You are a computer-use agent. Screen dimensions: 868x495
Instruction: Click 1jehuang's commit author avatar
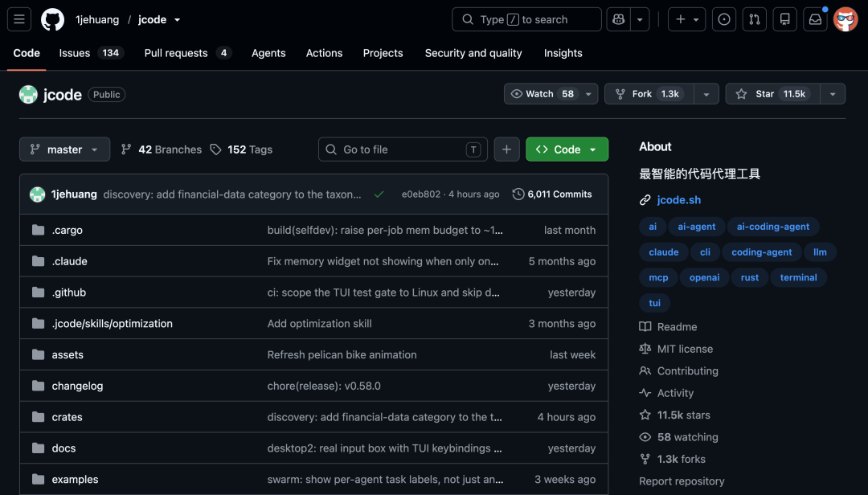[x=37, y=194]
